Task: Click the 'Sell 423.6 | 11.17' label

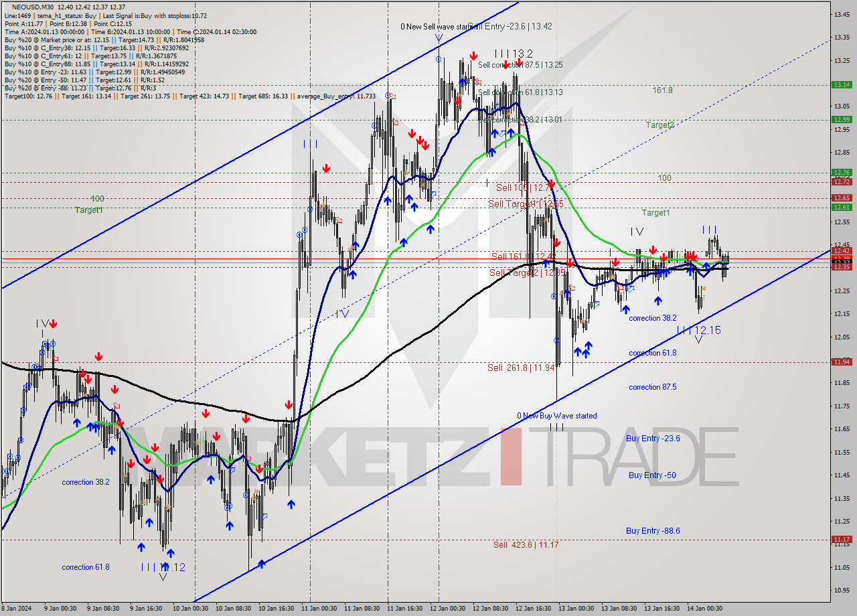Action: (x=526, y=545)
